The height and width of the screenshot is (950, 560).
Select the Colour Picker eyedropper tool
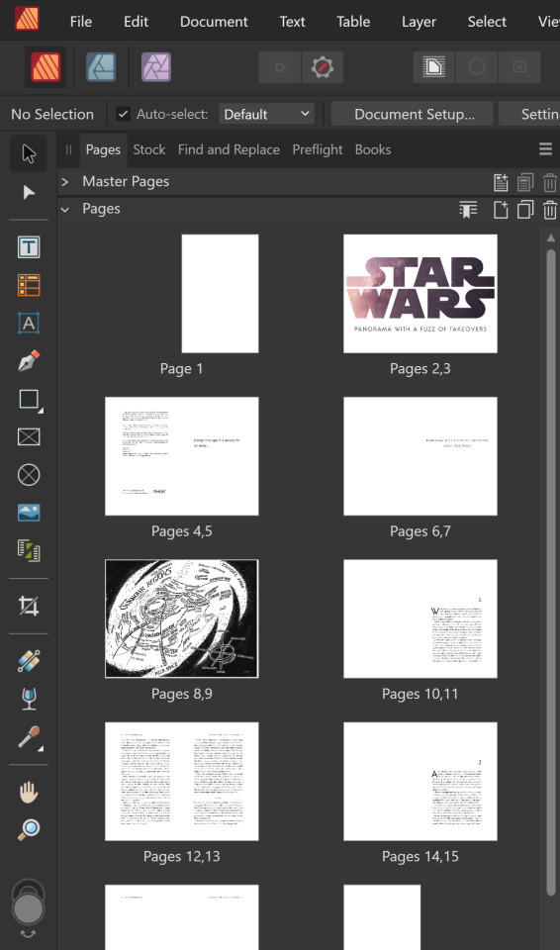point(29,737)
